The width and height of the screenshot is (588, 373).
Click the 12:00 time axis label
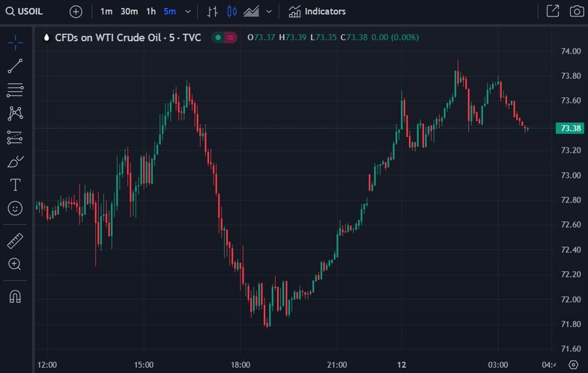[47, 365]
